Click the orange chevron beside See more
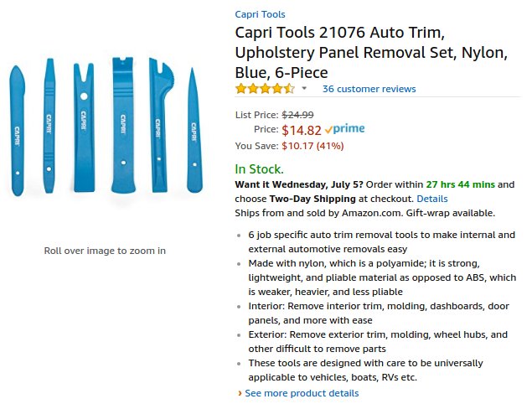Viewport: 532px width, 404px height. [x=240, y=393]
